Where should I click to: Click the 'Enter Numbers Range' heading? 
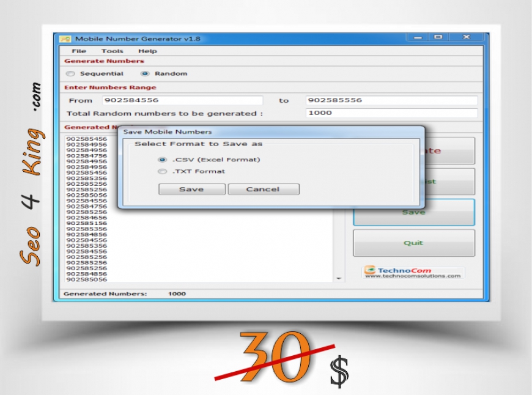tap(110, 87)
